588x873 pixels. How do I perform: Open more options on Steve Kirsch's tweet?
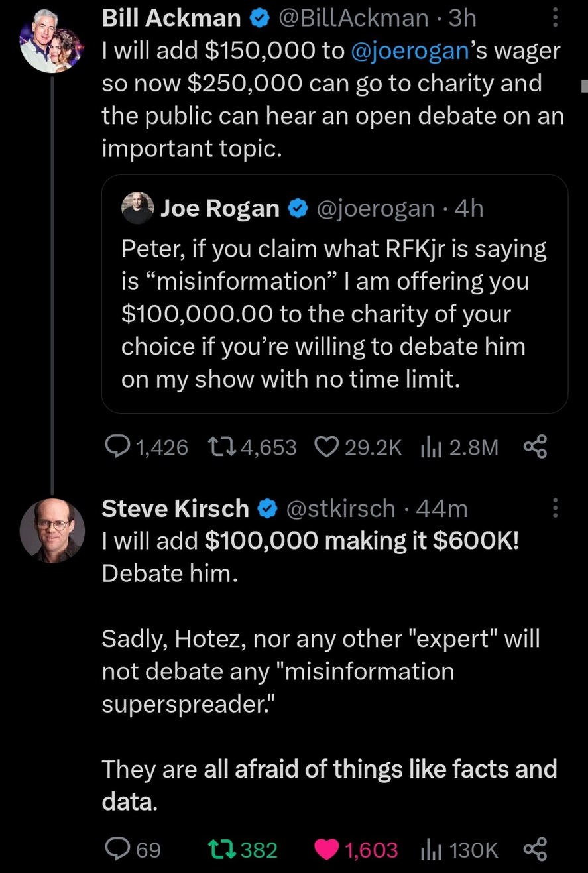coord(555,509)
